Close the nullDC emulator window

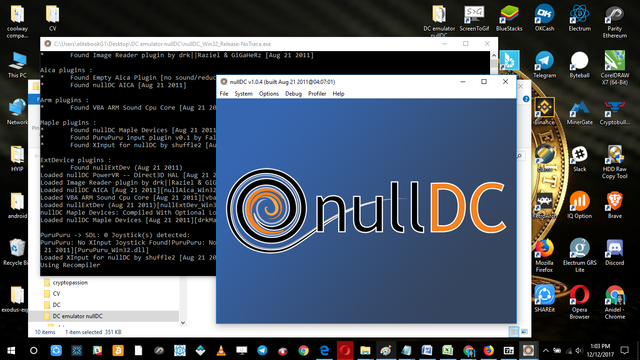point(505,82)
